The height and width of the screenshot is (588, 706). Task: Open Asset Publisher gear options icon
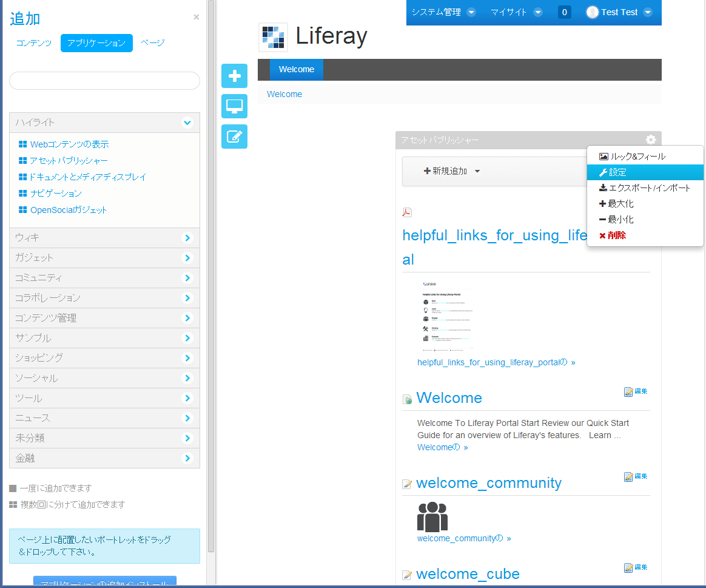[x=650, y=140]
